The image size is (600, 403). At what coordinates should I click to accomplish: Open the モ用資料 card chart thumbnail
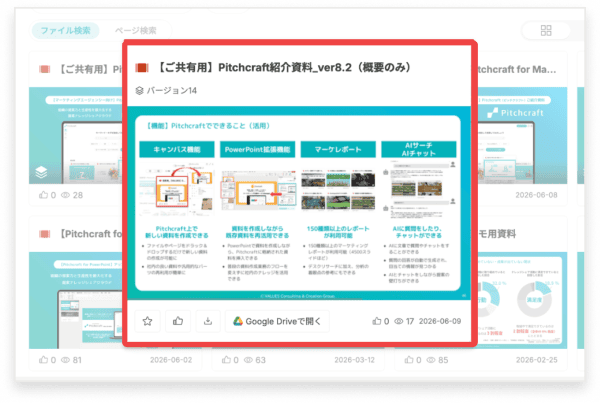[x=522, y=300]
